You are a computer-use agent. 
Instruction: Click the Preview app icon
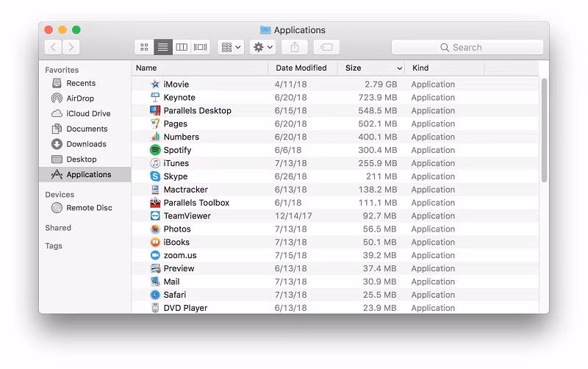pyautogui.click(x=155, y=268)
